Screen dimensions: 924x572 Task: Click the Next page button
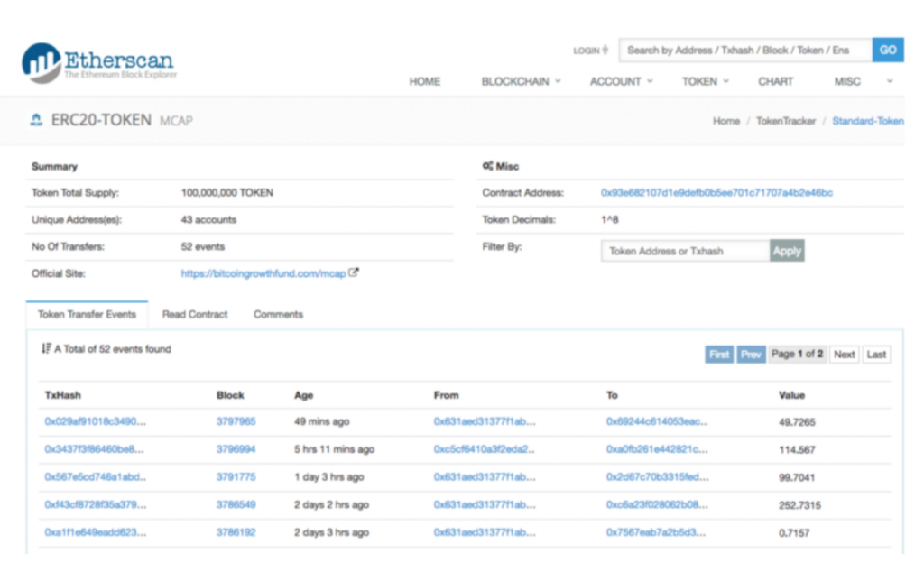point(845,354)
